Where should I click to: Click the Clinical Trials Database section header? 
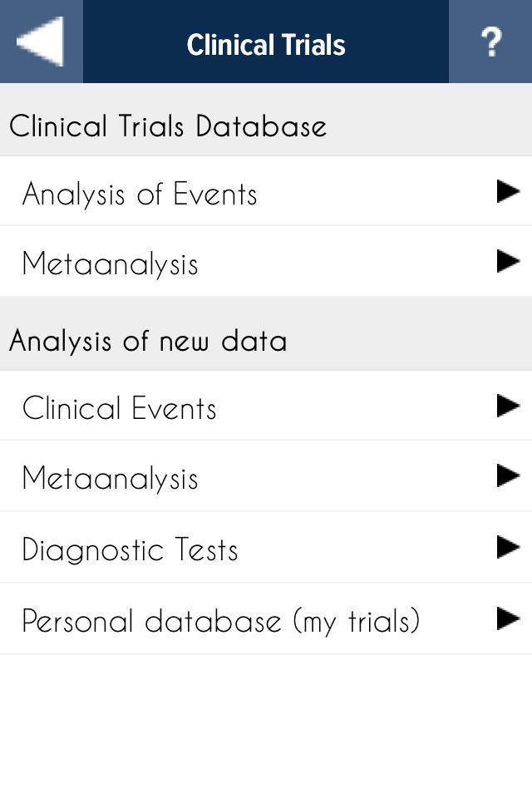coord(167,126)
